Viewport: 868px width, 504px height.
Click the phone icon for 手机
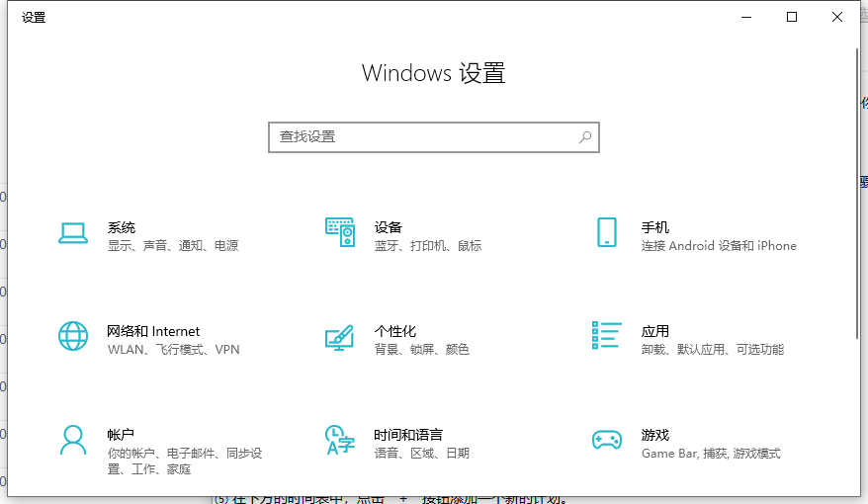pyautogui.click(x=606, y=233)
